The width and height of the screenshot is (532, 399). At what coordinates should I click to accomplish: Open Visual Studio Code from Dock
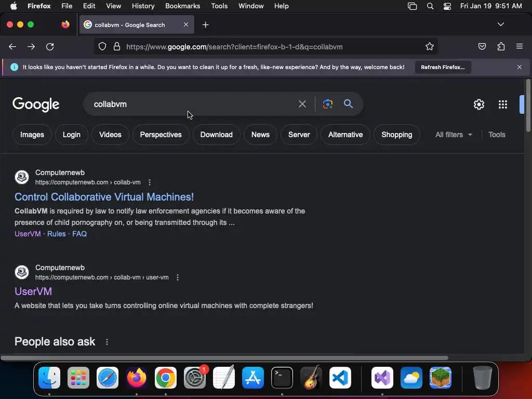point(340,378)
